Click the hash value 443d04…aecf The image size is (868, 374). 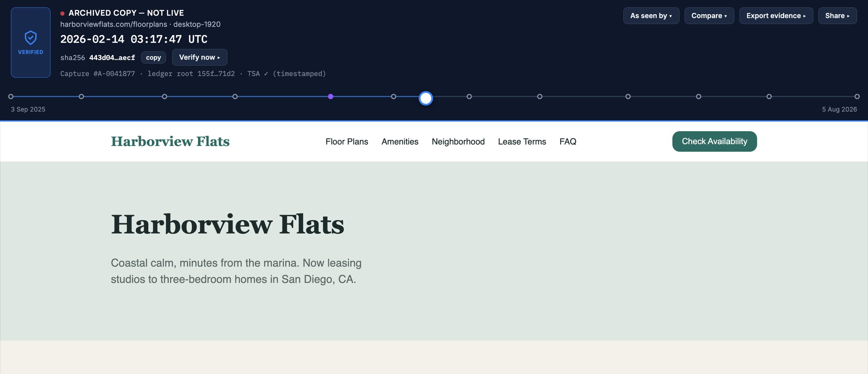click(112, 57)
